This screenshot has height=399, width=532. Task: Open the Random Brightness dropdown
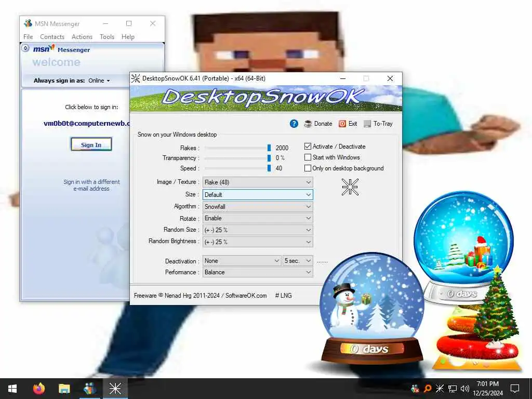(x=258, y=242)
